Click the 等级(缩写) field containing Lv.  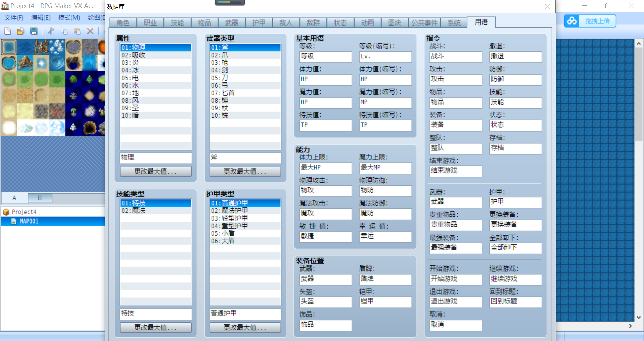(385, 57)
